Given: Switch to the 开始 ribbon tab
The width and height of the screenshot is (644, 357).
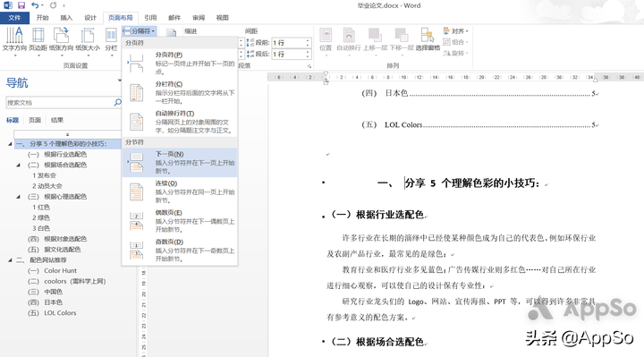Looking at the screenshot, I should (42, 18).
